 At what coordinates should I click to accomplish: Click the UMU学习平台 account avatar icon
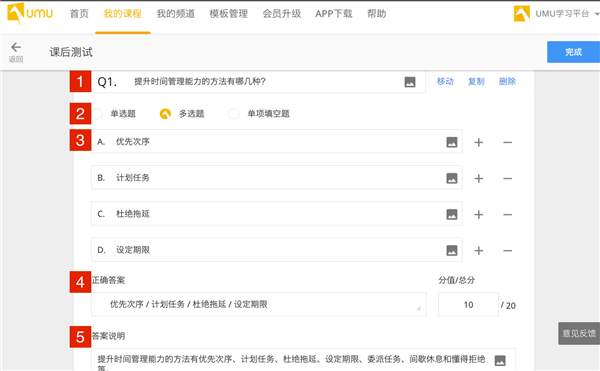(522, 14)
